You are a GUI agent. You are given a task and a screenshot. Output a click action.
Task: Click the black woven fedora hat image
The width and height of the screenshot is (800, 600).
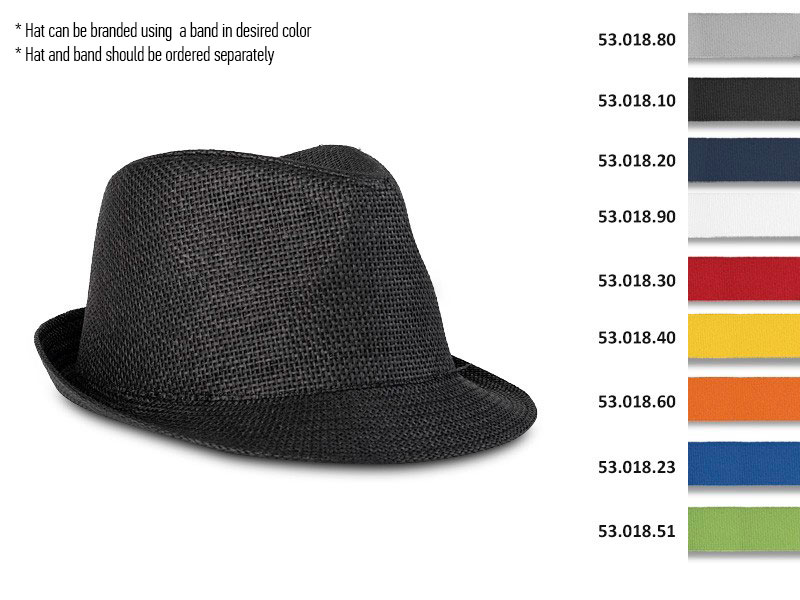[286, 304]
